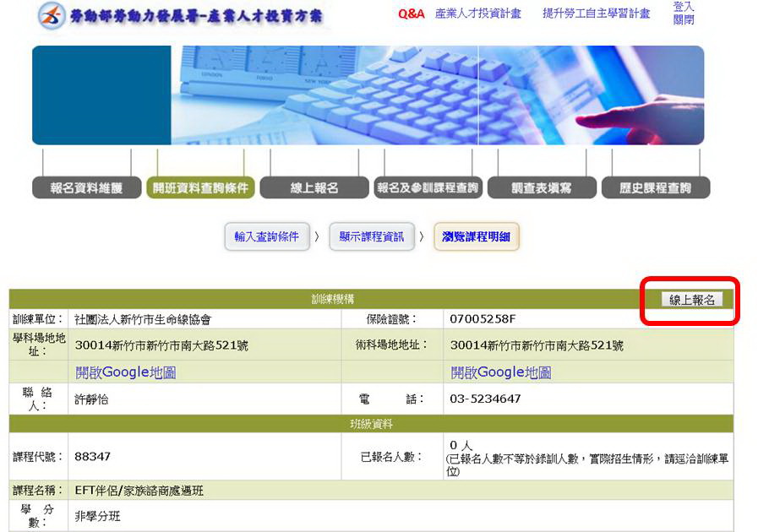Click the site logo icon in the header
The image size is (758, 532).
52,15
